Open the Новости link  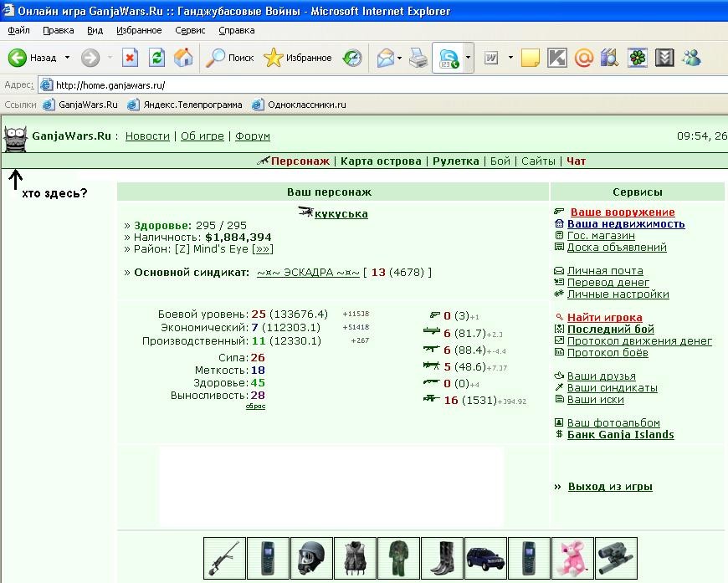(147, 136)
